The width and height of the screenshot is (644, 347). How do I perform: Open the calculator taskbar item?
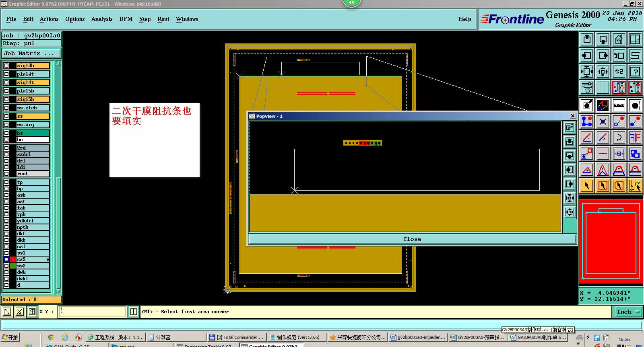coord(175,337)
